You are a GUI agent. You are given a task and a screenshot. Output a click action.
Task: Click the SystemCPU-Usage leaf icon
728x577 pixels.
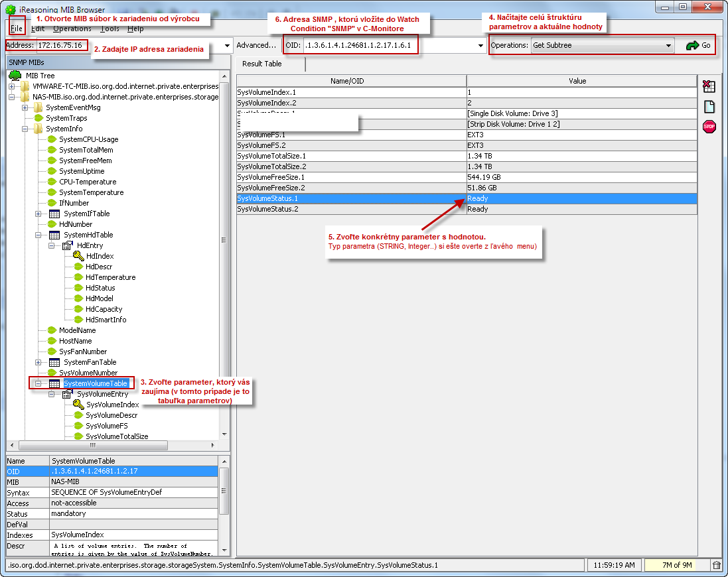[x=52, y=139]
